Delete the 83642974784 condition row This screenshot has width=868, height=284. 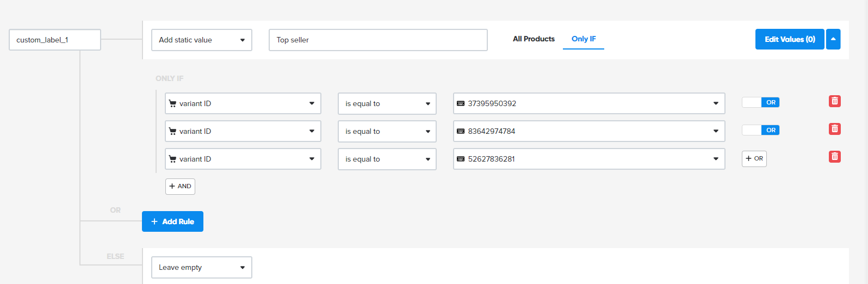[x=834, y=129]
